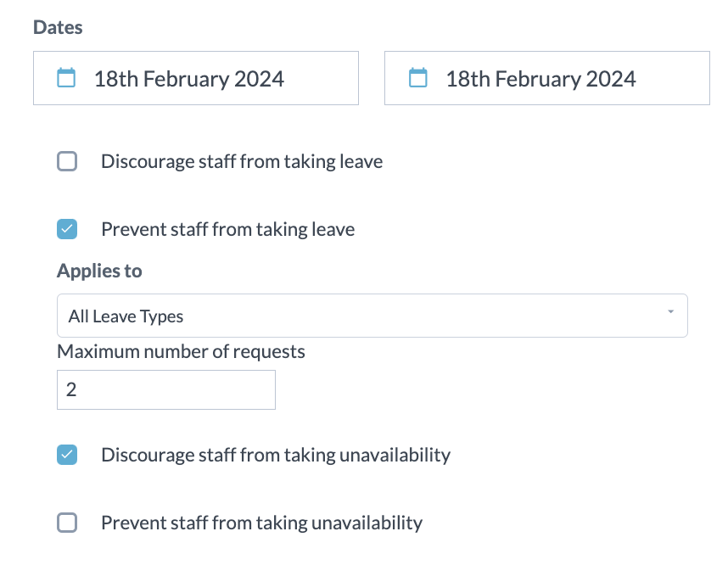Enable the discourage staff from taking leave checkbox
Screen dimensions: 728x565
tap(67, 161)
